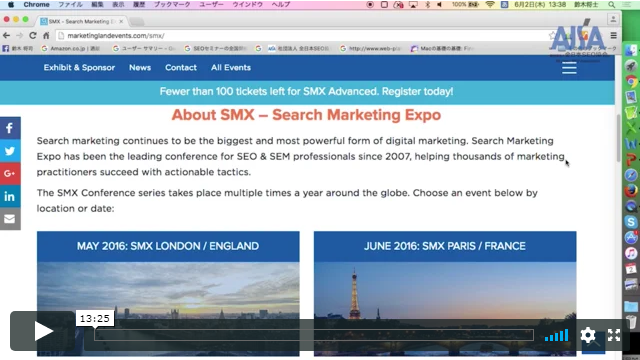Viewport: 640px width, 360px height.
Task: Share page via Google Plus sidebar icon
Action: coord(10,173)
